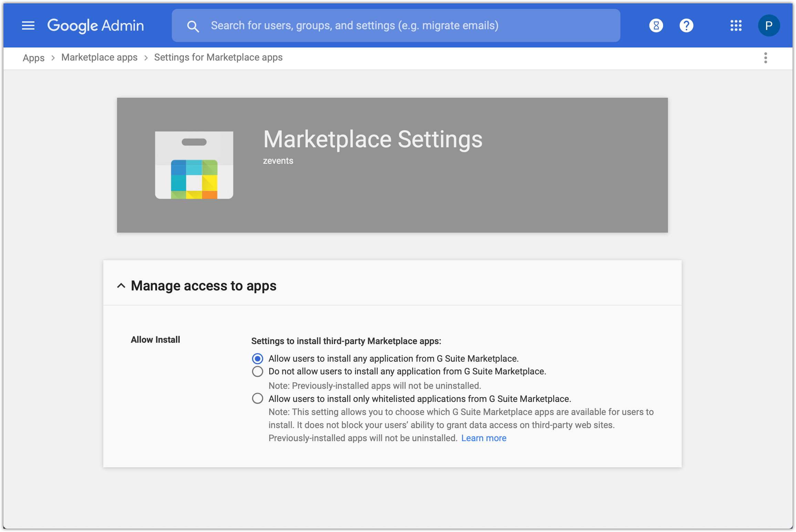Open the three-dot more options menu
The image size is (796, 532).
tap(765, 58)
